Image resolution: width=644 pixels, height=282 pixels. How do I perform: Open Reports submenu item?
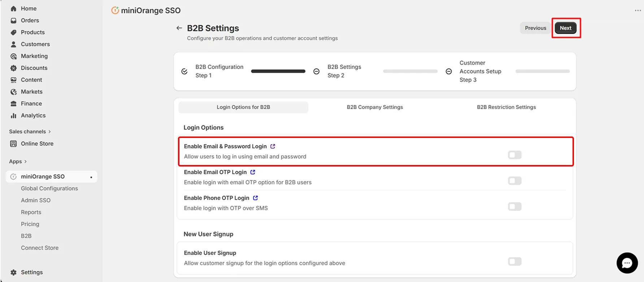[x=31, y=212]
